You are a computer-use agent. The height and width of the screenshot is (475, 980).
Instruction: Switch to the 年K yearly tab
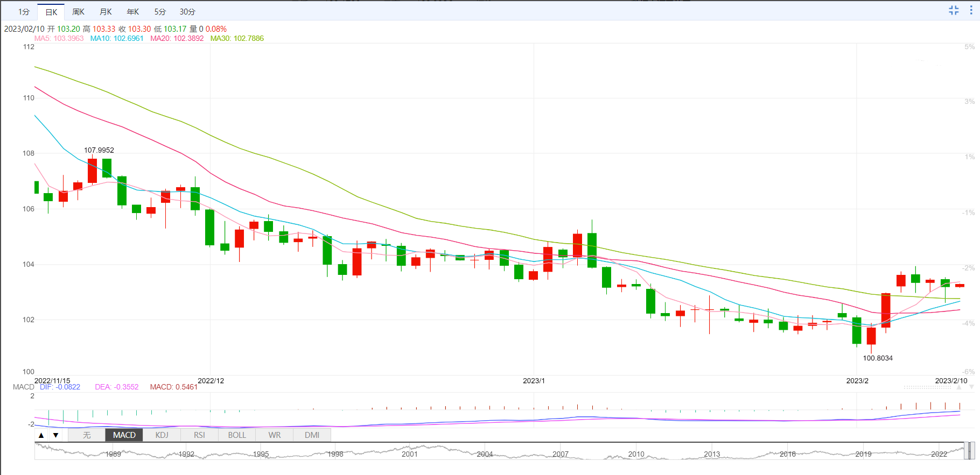pos(133,12)
